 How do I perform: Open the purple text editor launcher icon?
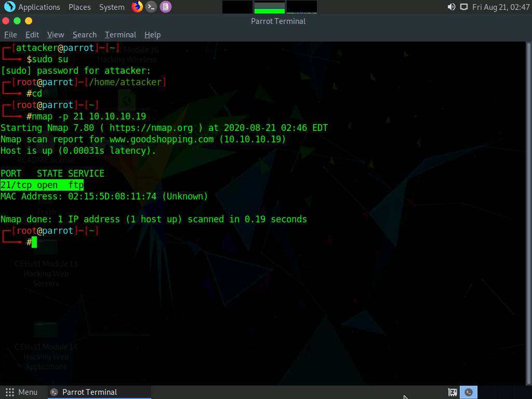click(166, 7)
